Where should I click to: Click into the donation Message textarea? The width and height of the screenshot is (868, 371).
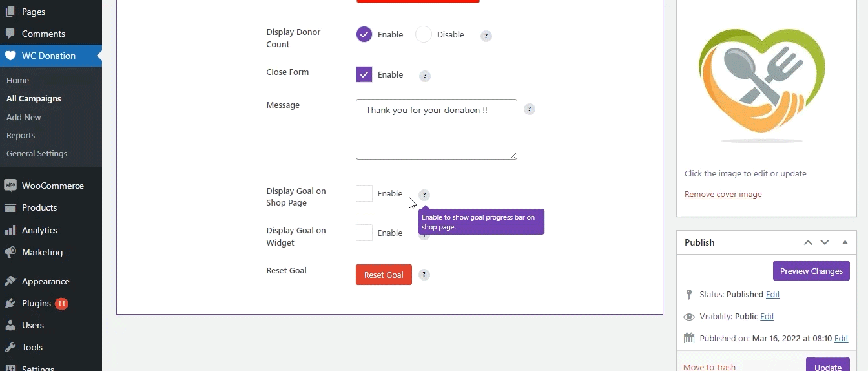click(x=437, y=129)
